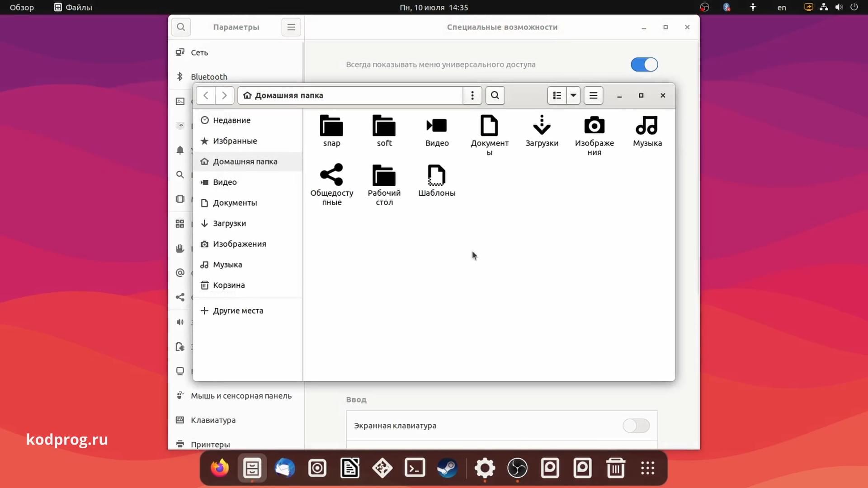Select Недавние in the Files sidebar
The width and height of the screenshot is (868, 488).
[248, 120]
